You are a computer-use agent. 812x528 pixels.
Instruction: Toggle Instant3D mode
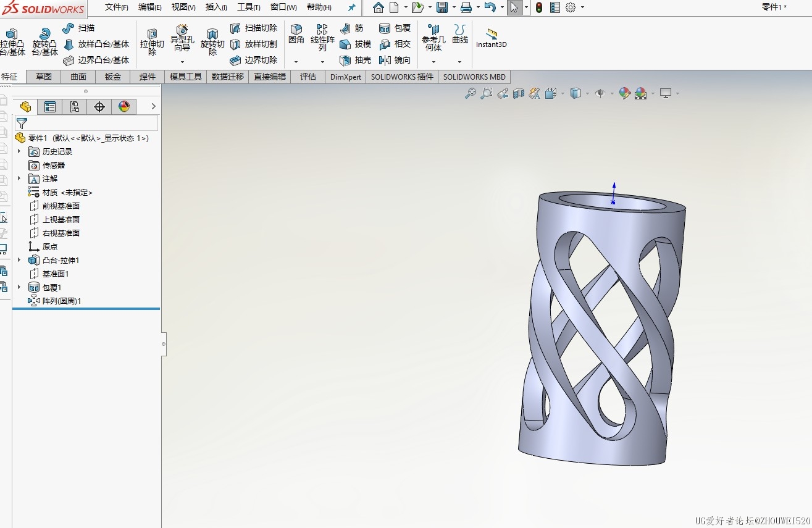[492, 38]
